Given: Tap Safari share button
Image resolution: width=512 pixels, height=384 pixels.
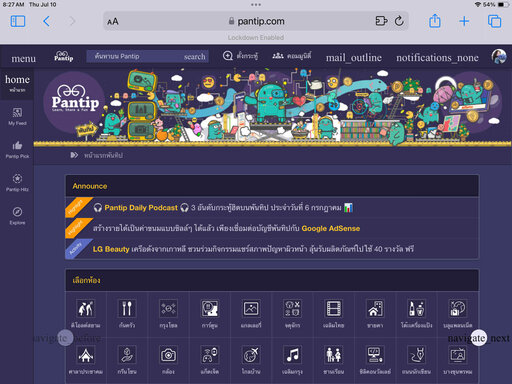Looking at the screenshot, I should [435, 21].
